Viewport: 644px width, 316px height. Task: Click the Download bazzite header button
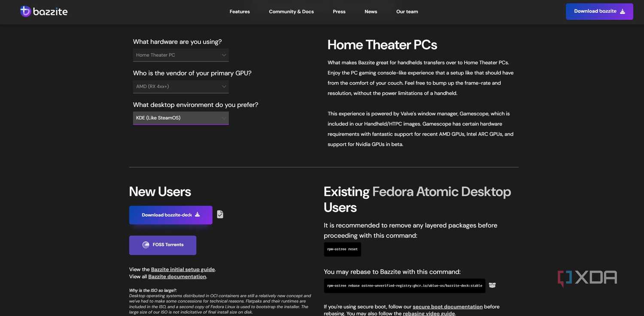coord(599,12)
